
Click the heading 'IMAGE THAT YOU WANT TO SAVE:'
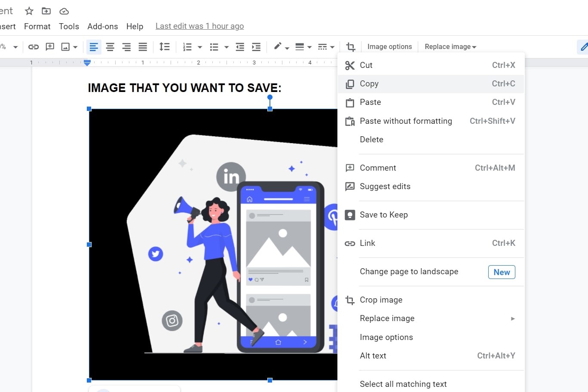(x=184, y=88)
